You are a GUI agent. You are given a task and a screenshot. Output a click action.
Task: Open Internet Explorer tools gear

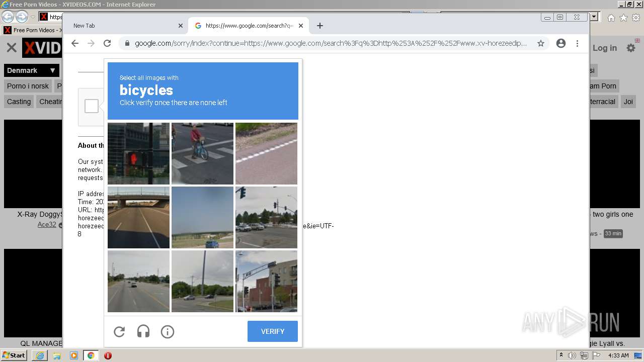[x=636, y=18]
